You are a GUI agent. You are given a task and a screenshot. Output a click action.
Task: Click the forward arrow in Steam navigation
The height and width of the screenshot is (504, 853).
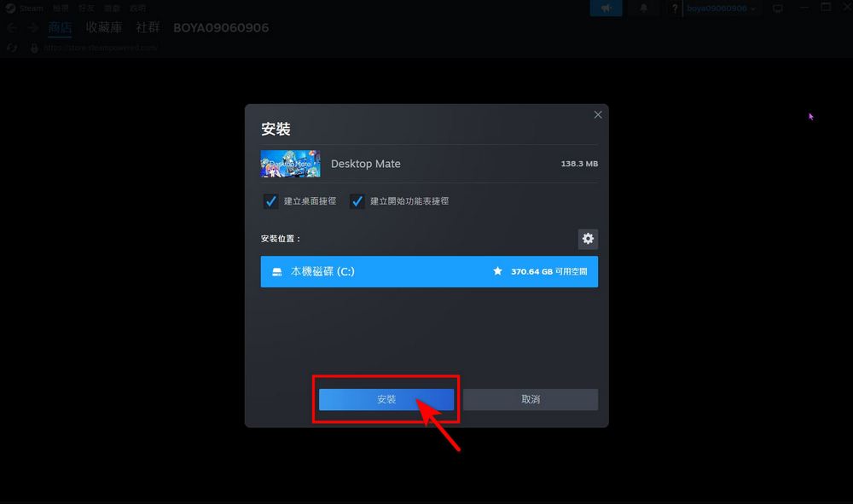tap(32, 28)
